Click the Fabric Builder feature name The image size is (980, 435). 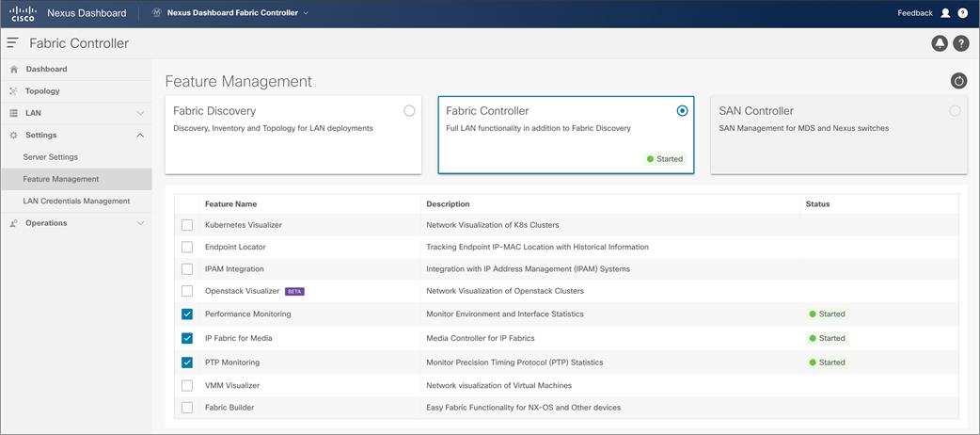[229, 408]
